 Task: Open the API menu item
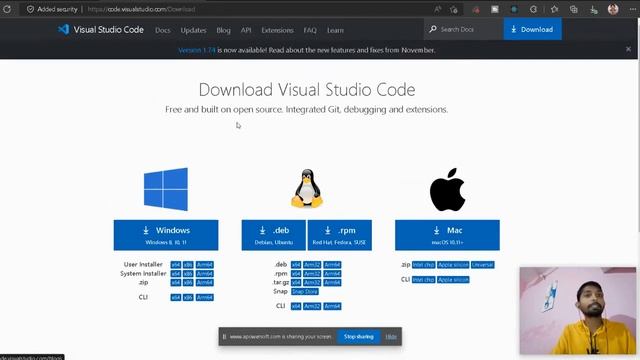click(x=246, y=30)
